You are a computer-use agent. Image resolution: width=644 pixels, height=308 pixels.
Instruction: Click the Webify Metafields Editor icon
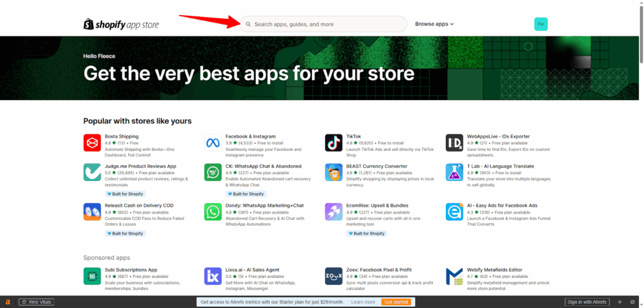coord(454,276)
